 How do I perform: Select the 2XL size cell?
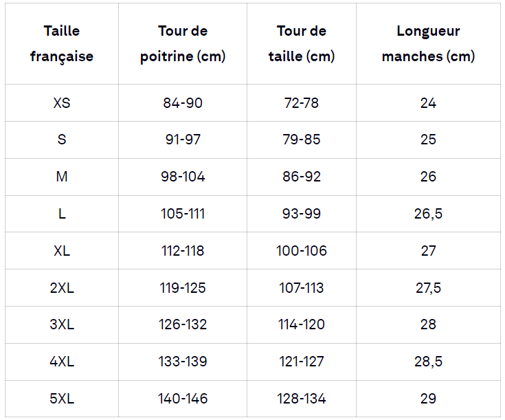62,288
